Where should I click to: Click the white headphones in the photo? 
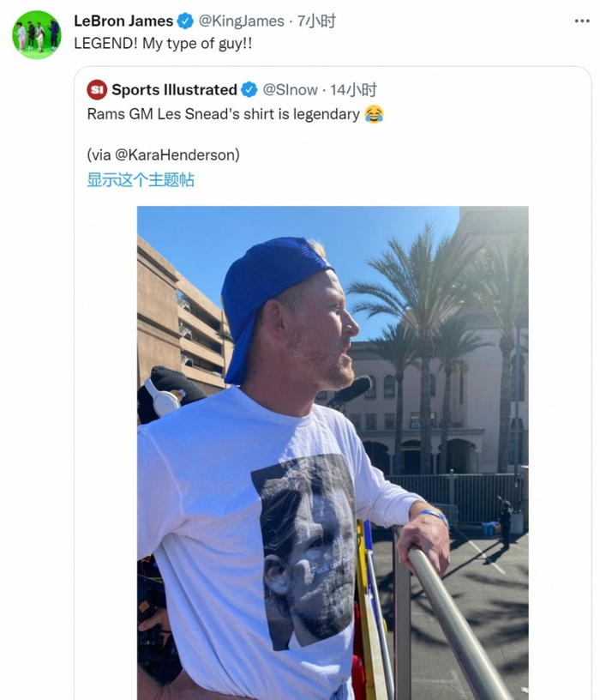point(161,397)
